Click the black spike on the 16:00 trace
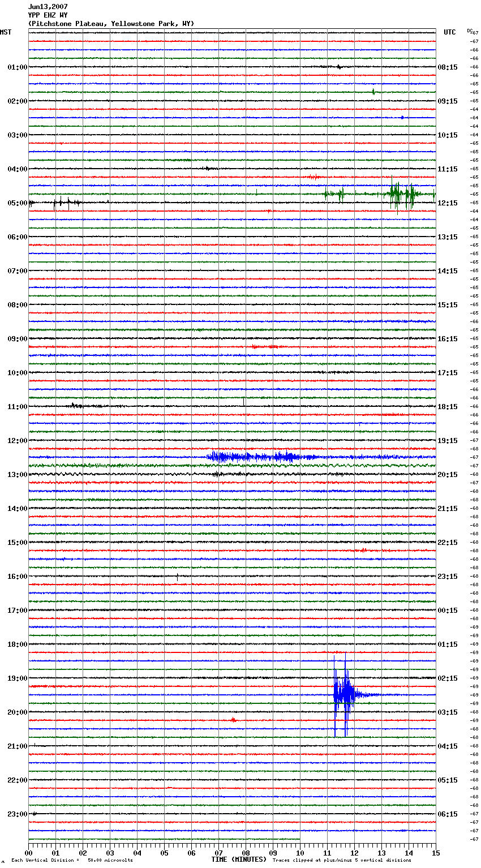 177,577
